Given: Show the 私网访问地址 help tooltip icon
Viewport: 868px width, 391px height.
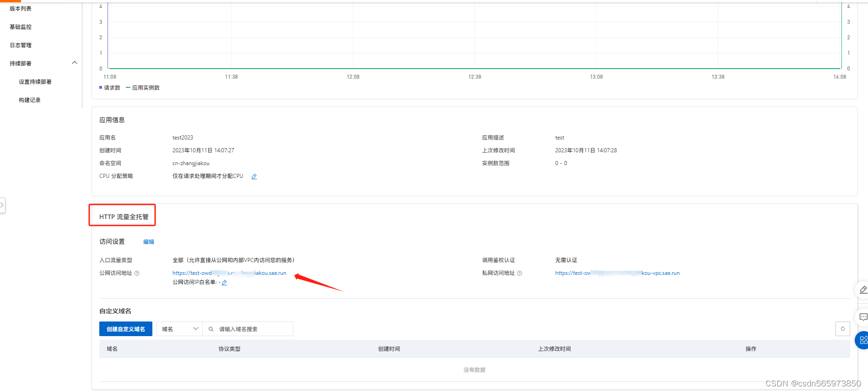Looking at the screenshot, I should [x=519, y=273].
